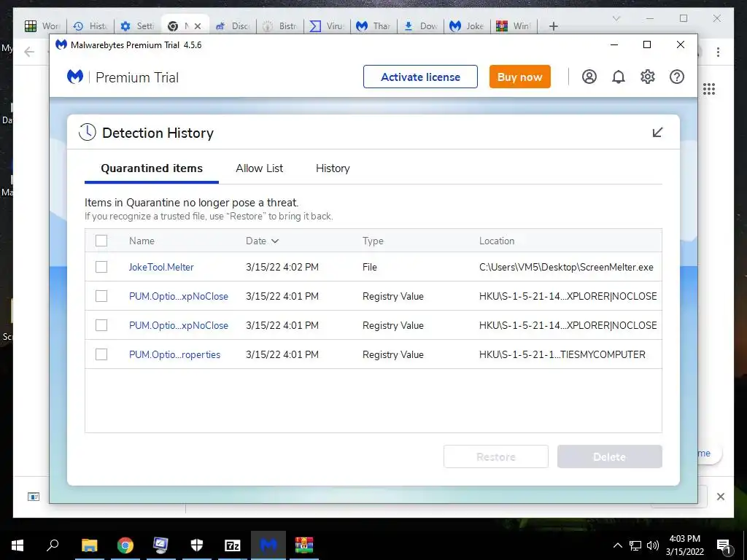The width and height of the screenshot is (747, 560).
Task: Click the Delete button
Action: click(x=609, y=456)
